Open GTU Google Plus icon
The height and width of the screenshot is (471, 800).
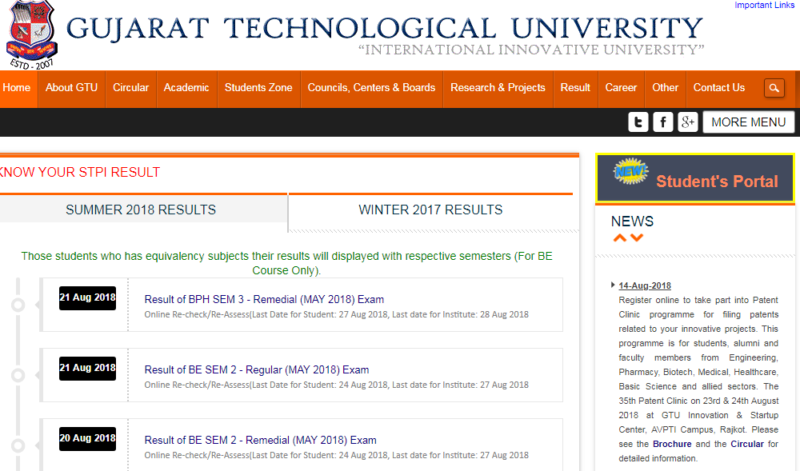[x=687, y=122]
